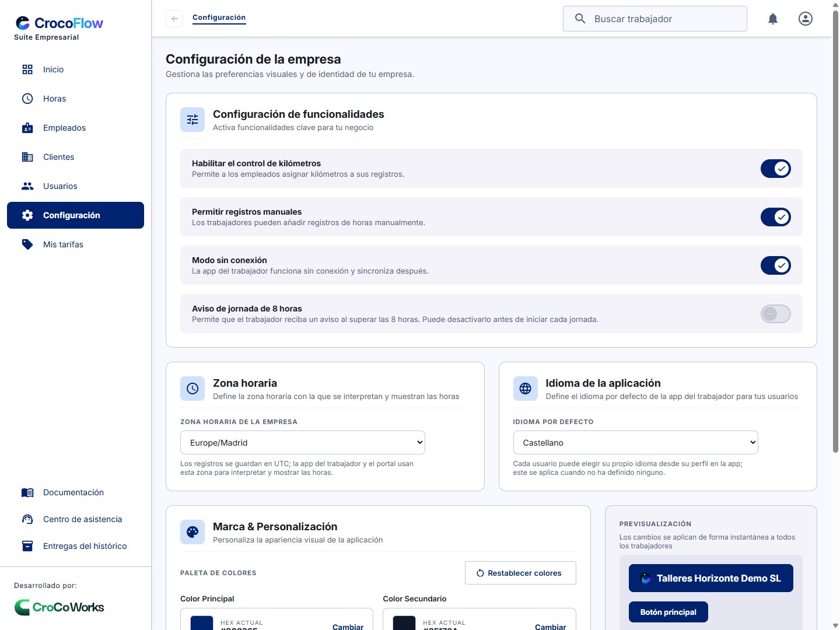Enable Aviso de jornada de 8 horas
Screen dimensions: 840x630
[776, 314]
